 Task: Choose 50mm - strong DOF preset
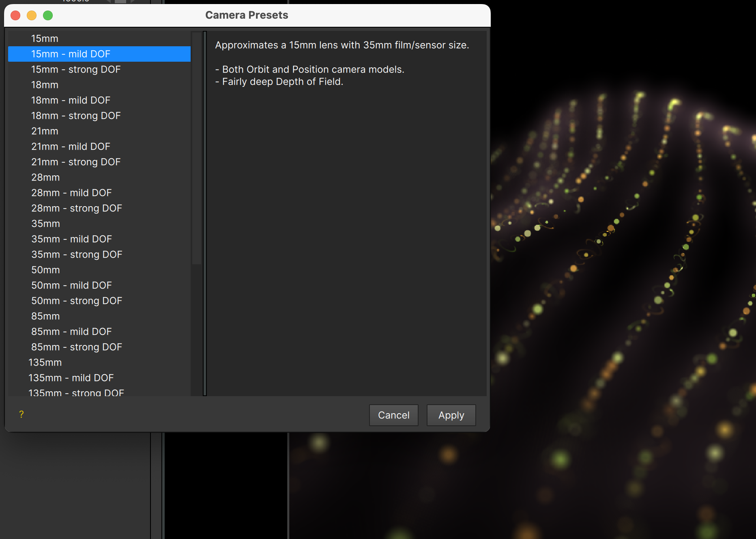99,301
